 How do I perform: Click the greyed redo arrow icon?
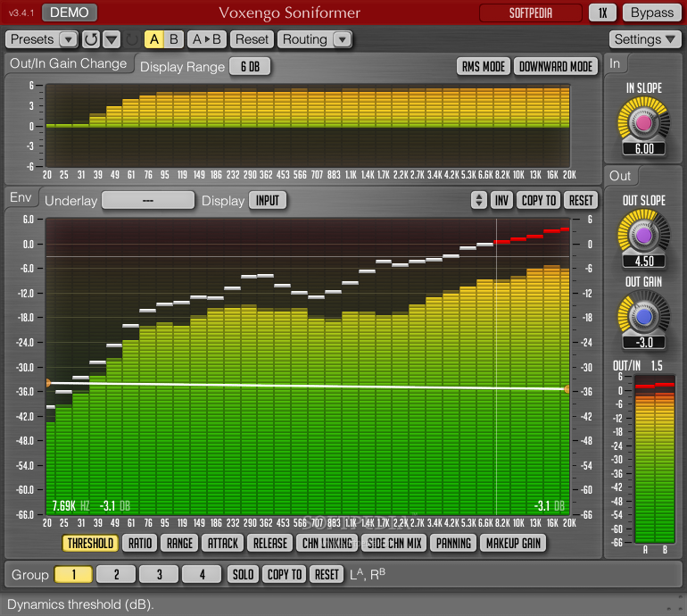tap(131, 39)
